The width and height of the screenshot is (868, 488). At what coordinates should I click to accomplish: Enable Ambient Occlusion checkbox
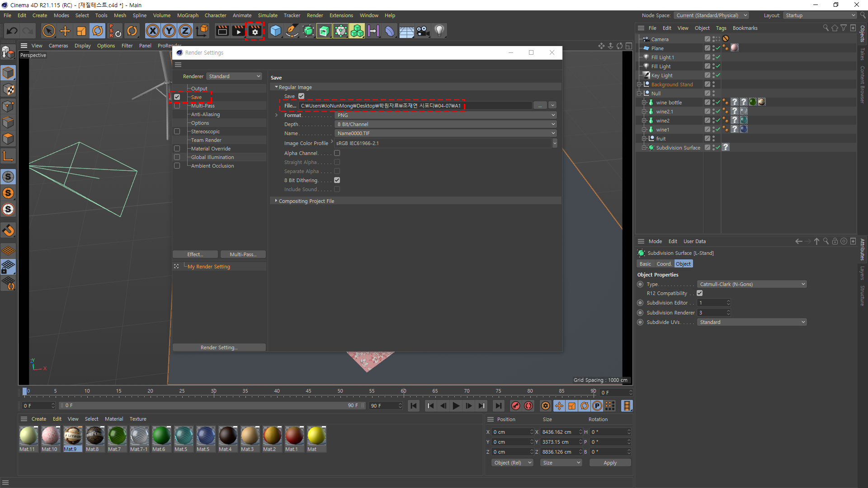point(177,166)
